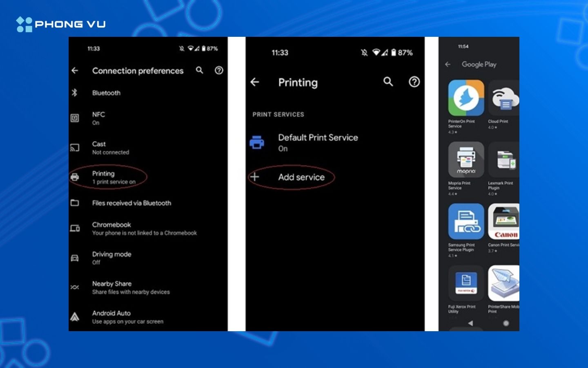588x368 pixels.
Task: Tap back arrow on Printing screen
Action: 255,82
